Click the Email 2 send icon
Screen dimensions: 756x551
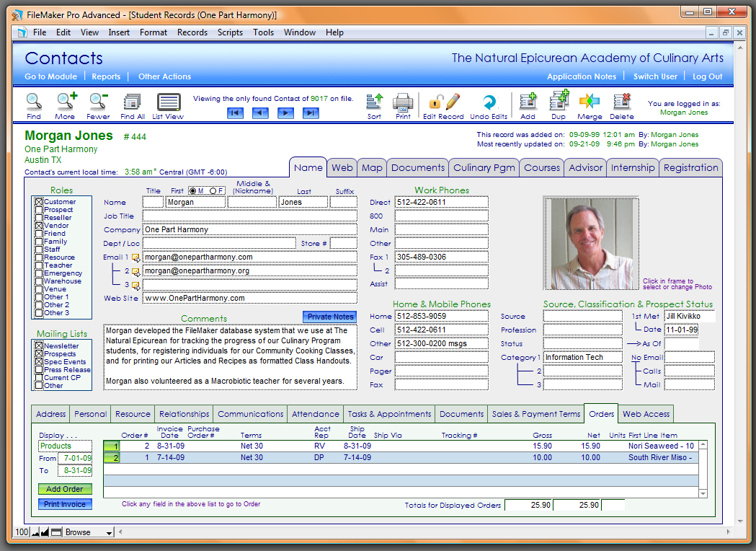point(136,272)
